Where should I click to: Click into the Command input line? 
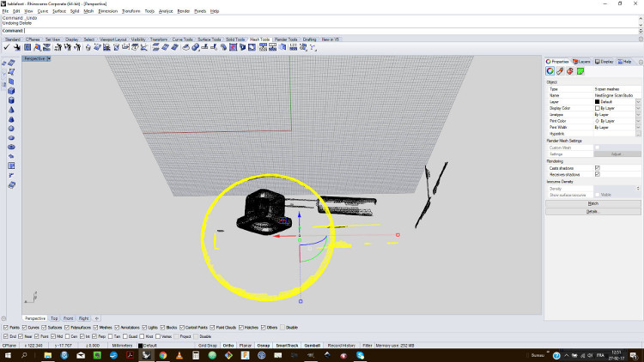tap(331, 31)
